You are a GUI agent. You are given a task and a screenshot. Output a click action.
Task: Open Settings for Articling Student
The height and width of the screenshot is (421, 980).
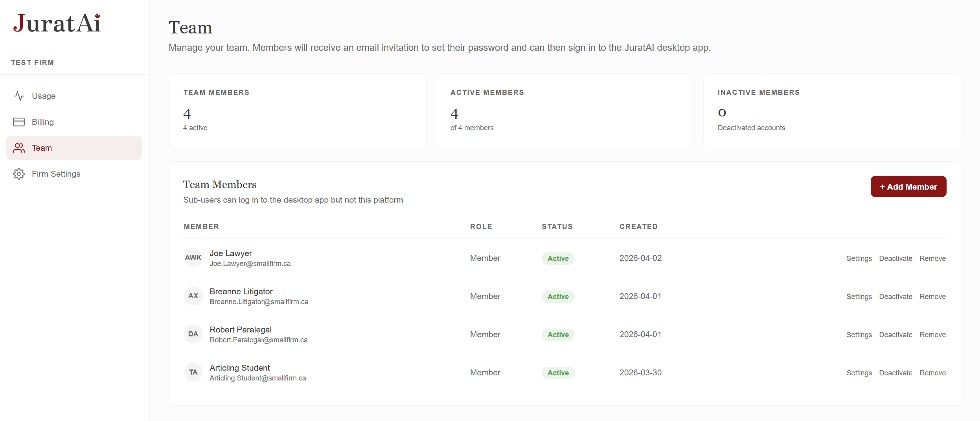[859, 373]
